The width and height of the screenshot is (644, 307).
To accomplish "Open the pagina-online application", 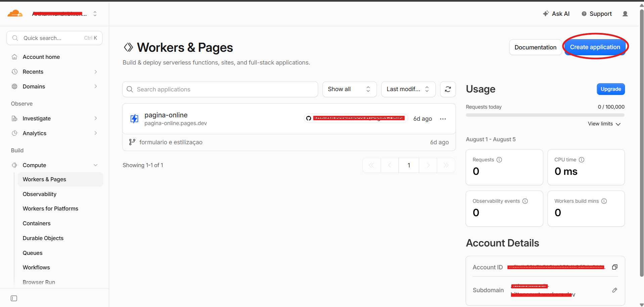I will [x=166, y=115].
